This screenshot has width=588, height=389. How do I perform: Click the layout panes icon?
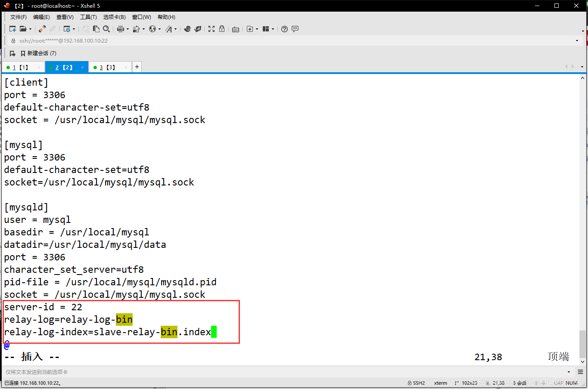click(266, 29)
